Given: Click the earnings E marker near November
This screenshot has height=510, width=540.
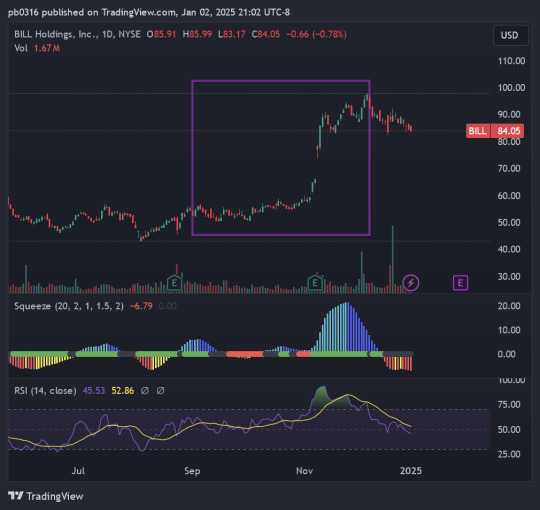Looking at the screenshot, I should [x=315, y=283].
